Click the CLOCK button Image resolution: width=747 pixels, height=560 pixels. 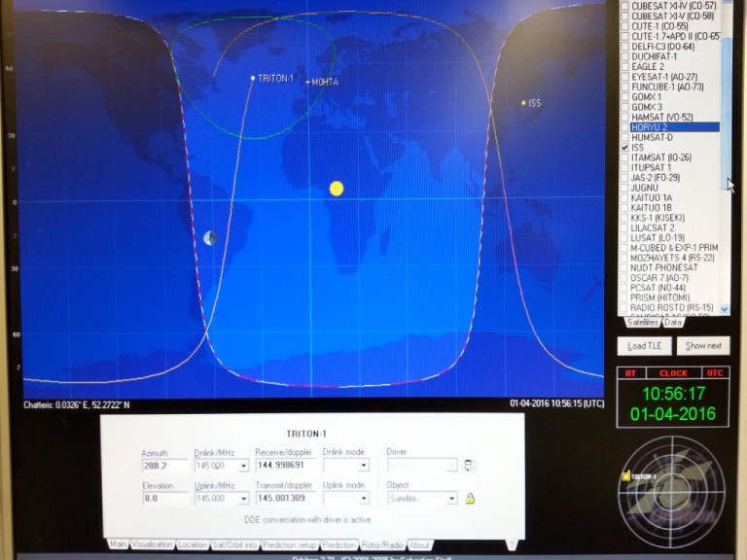point(673,373)
